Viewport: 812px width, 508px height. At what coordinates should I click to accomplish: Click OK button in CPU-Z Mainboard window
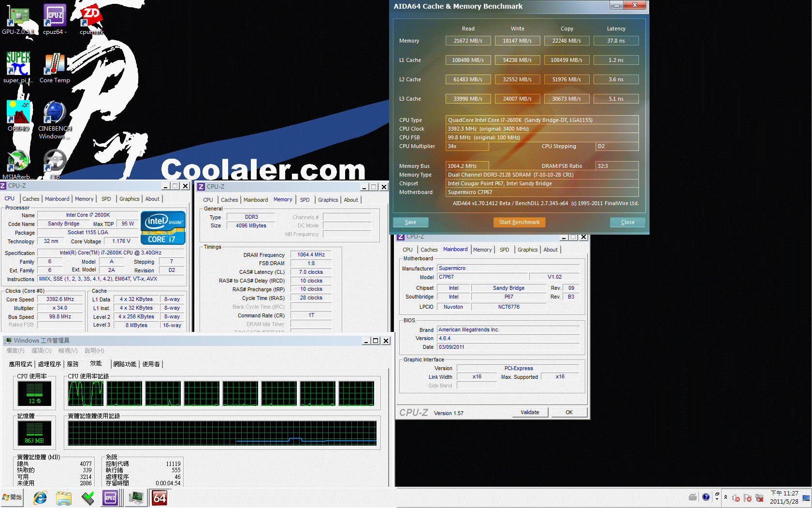coord(569,412)
